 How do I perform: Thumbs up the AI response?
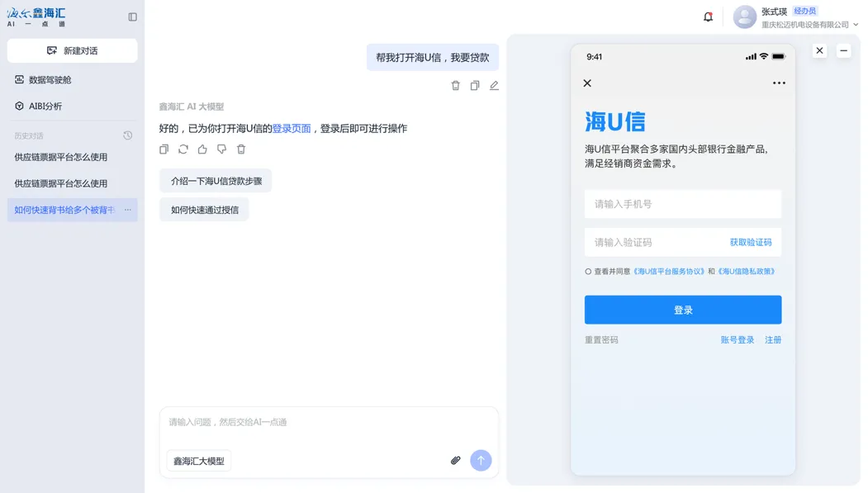(x=202, y=149)
